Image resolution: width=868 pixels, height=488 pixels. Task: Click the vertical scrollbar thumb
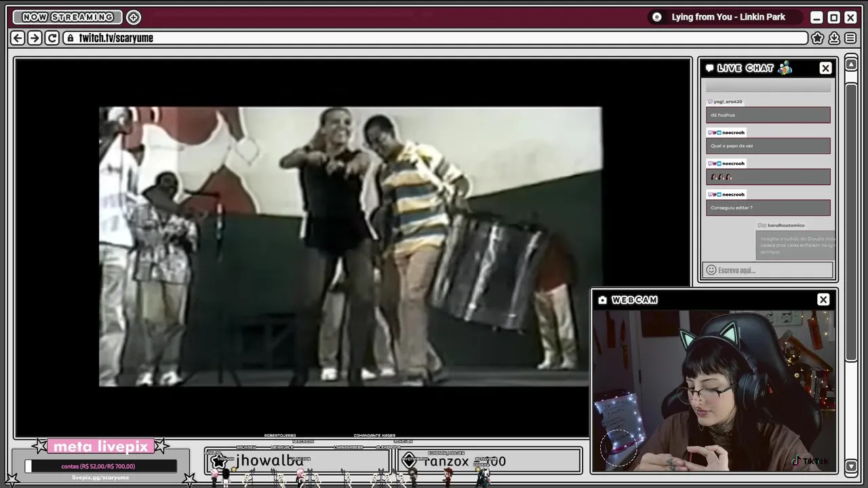(x=852, y=222)
